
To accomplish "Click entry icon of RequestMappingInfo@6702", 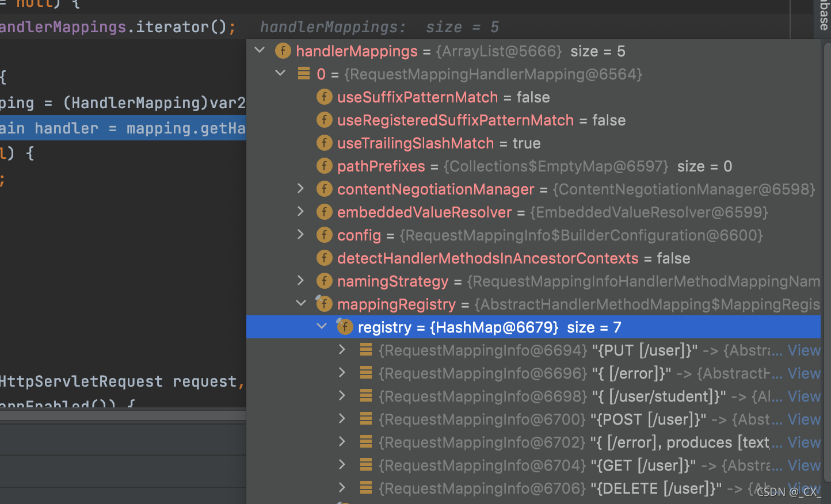I will pos(365,442).
